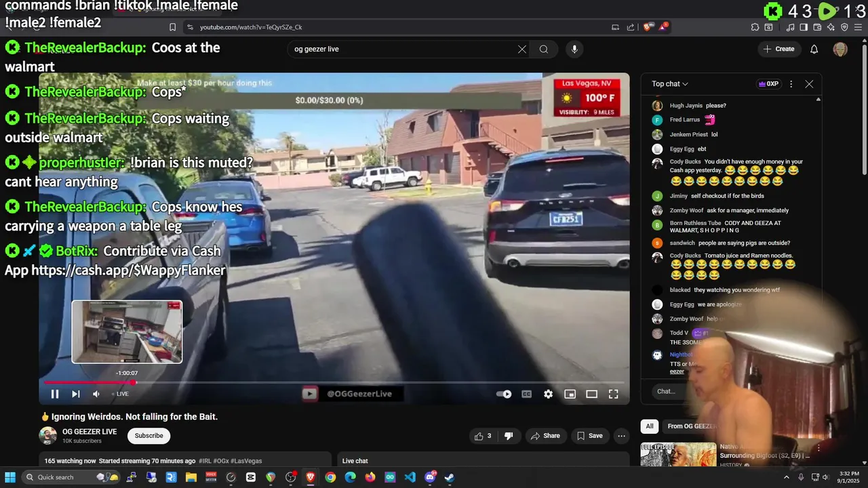Open the 0XP channel points badge
This screenshot has height=488, width=868.
[768, 84]
